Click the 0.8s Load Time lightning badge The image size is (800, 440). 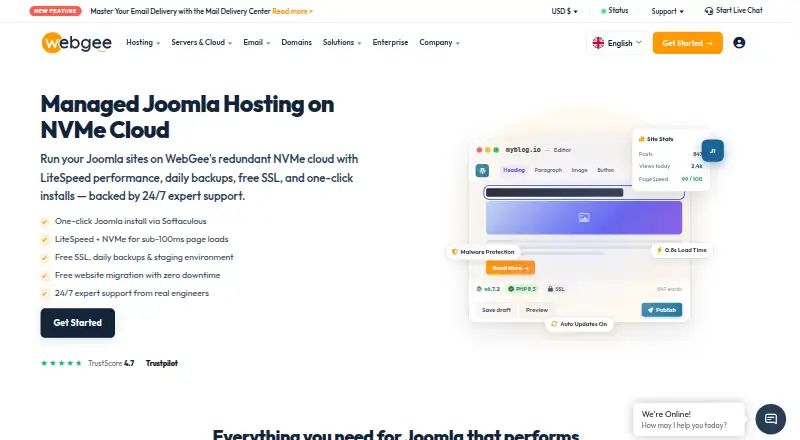pyautogui.click(x=682, y=250)
